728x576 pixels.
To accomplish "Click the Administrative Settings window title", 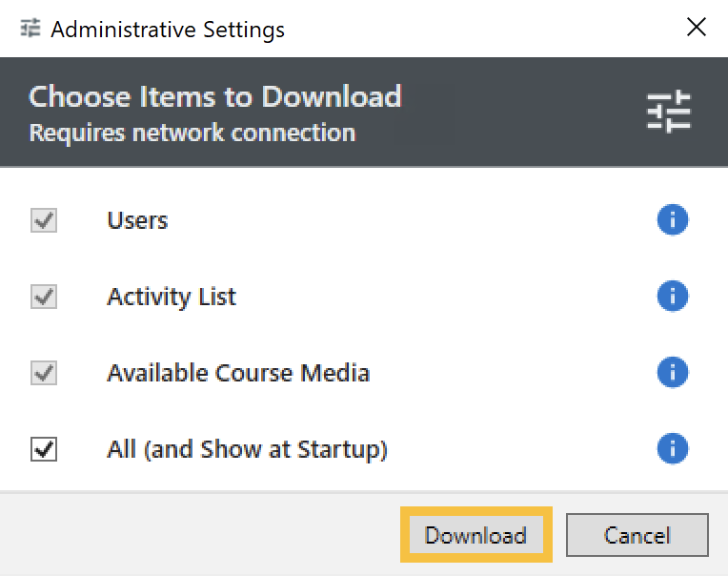I will [168, 30].
